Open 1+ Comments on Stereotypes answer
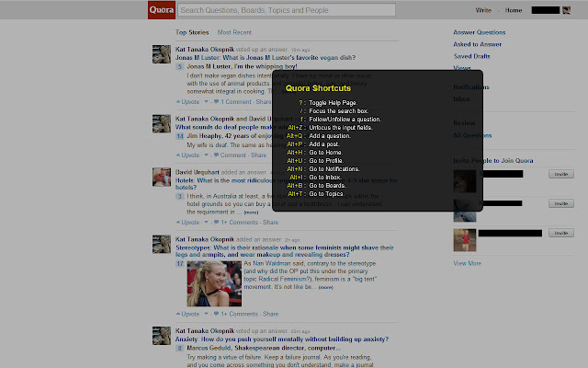The height and width of the screenshot is (368, 588). (236, 314)
